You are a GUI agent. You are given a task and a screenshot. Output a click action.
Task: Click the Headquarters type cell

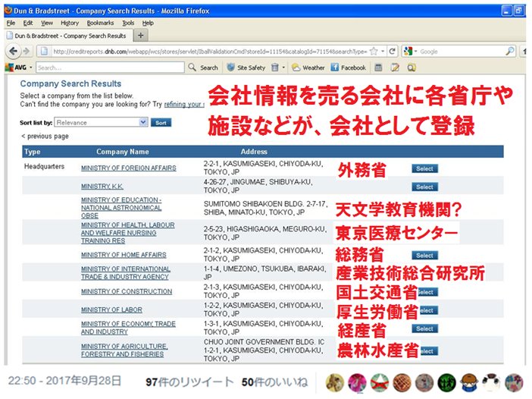pyautogui.click(x=44, y=166)
